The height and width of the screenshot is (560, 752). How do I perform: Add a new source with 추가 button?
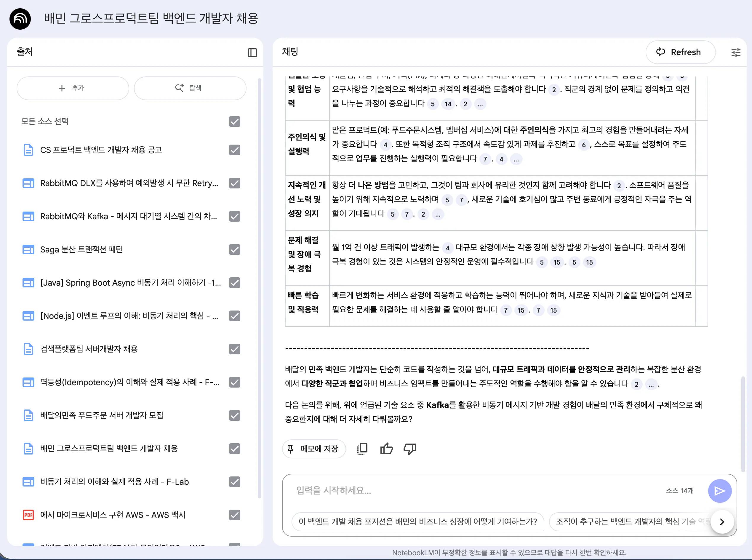tap(73, 88)
